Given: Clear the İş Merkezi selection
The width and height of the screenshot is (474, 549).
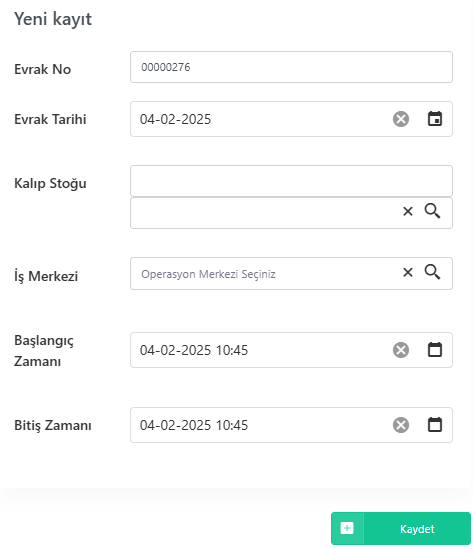Looking at the screenshot, I should click(x=408, y=272).
